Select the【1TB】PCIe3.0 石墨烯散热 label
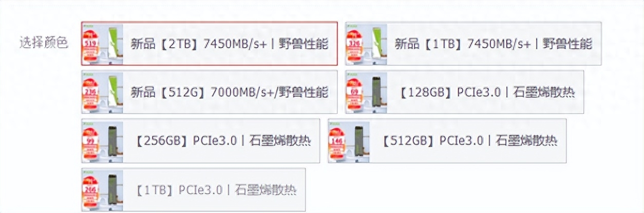Image resolution: width=644 pixels, height=213 pixels. coord(216,189)
